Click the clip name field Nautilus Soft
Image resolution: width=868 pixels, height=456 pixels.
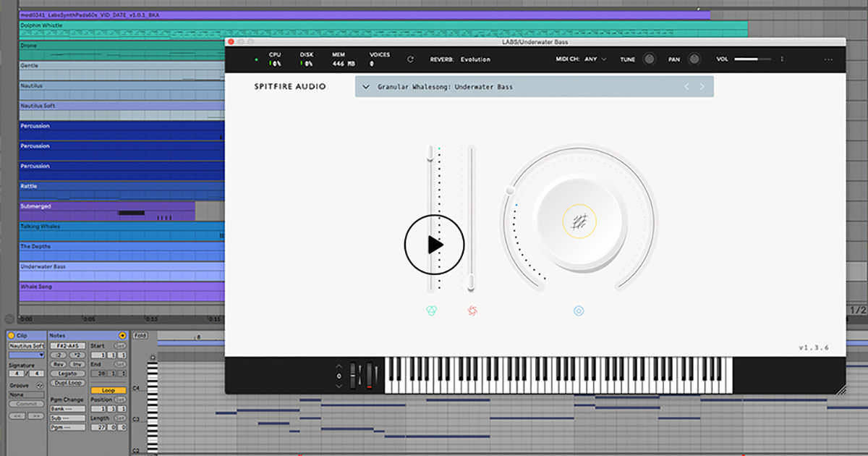[26, 346]
